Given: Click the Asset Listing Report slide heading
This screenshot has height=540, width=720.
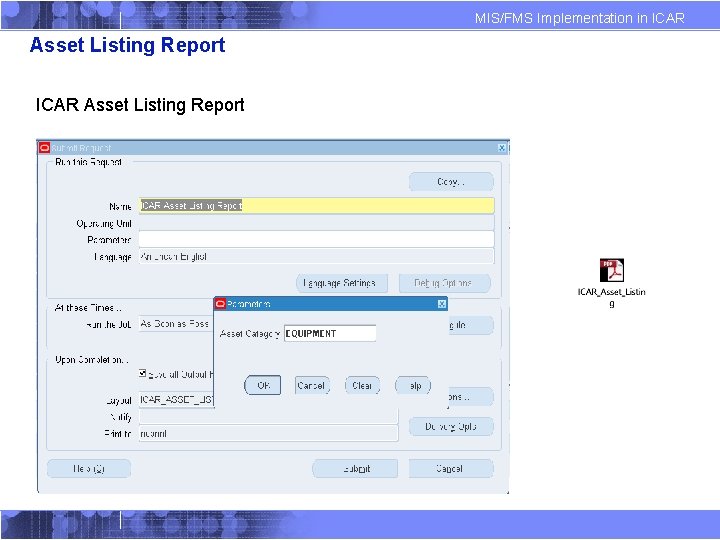Looking at the screenshot, I should (x=127, y=45).
